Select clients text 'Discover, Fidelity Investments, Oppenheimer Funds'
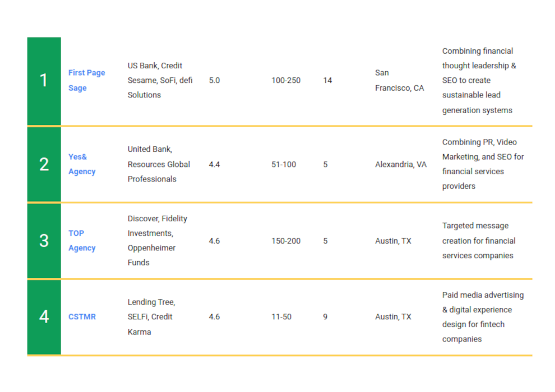The width and height of the screenshot is (555, 392). coord(157,241)
